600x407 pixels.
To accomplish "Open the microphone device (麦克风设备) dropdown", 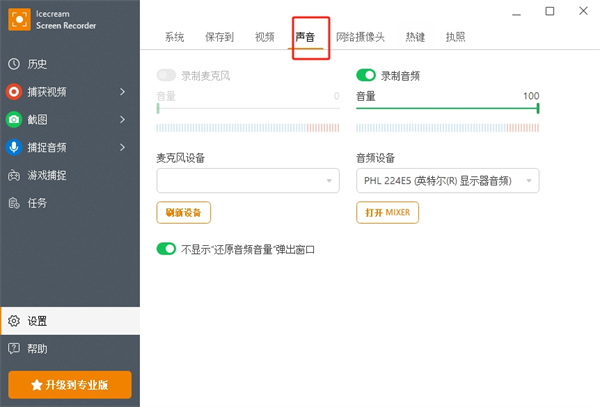I will coord(248,181).
